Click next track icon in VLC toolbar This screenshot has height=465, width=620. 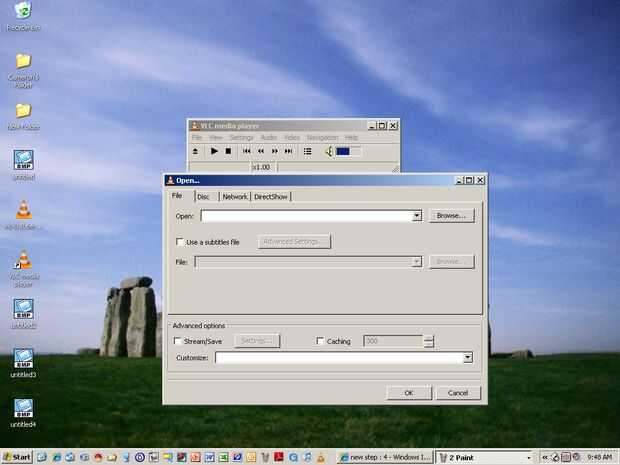click(x=289, y=151)
